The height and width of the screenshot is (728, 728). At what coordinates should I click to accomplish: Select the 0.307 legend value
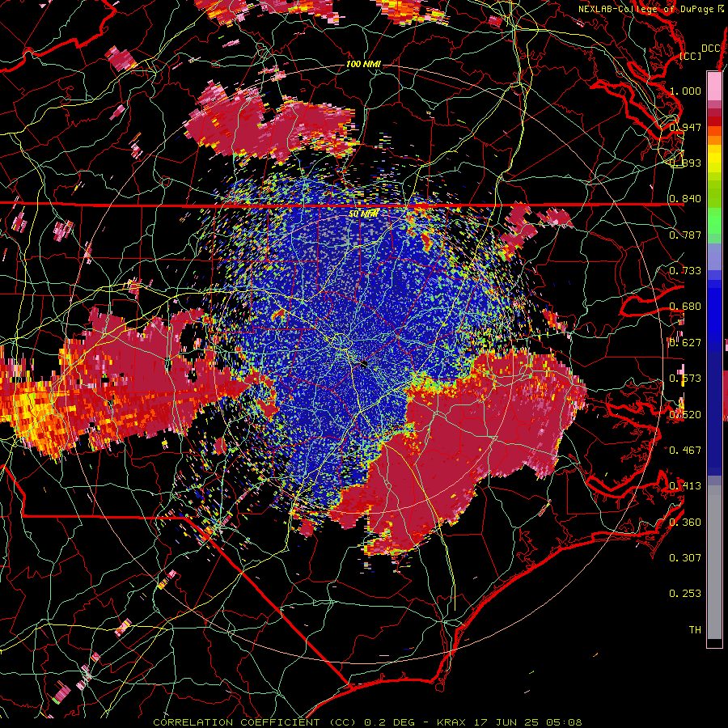point(685,557)
